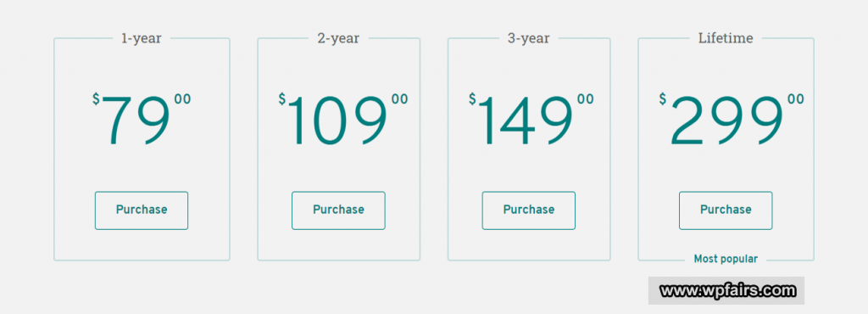
Task: Click the cents superscript on 79 price
Action: coord(183,99)
